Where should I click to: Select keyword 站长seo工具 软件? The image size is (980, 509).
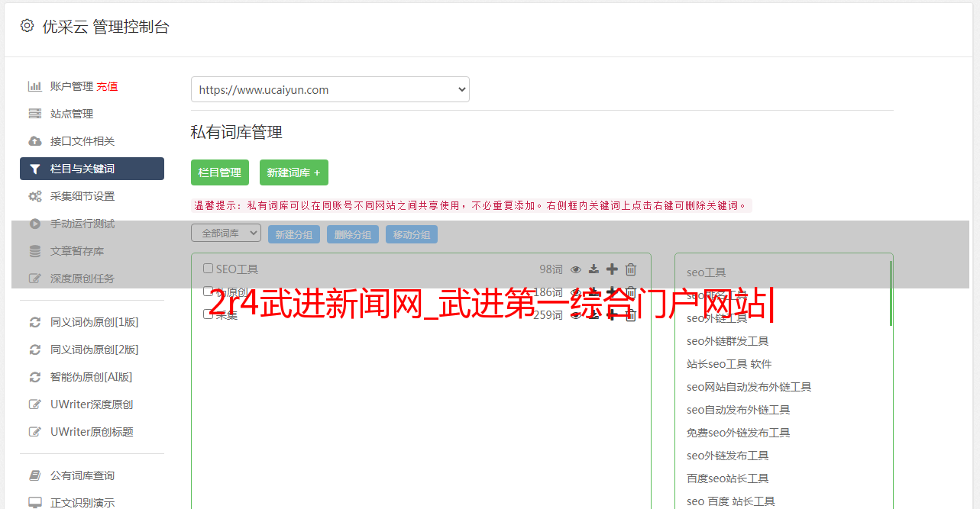(729, 364)
